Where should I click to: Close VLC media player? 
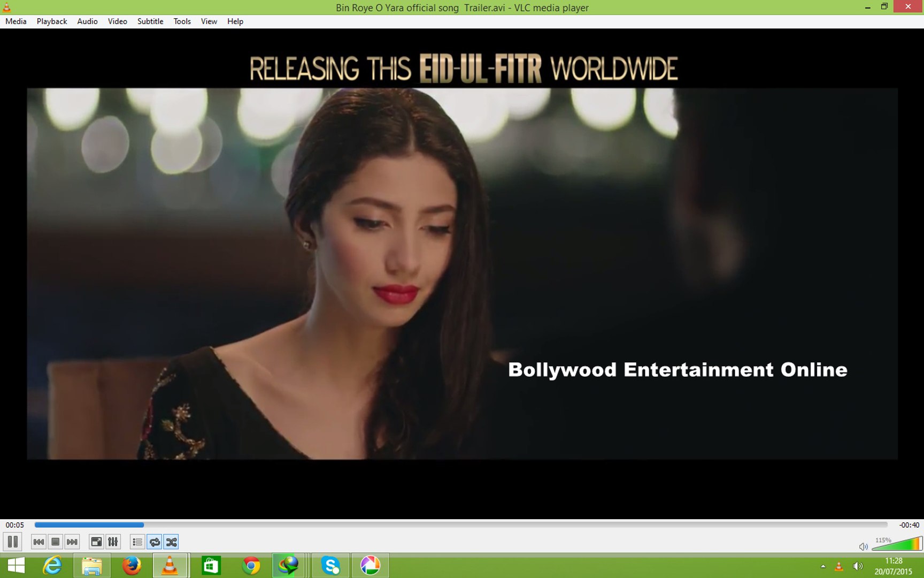(908, 6)
